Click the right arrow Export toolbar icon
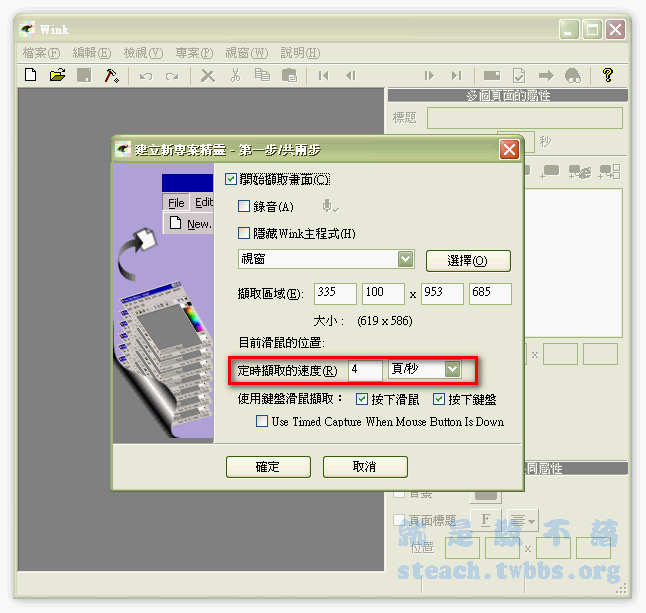 (x=546, y=75)
